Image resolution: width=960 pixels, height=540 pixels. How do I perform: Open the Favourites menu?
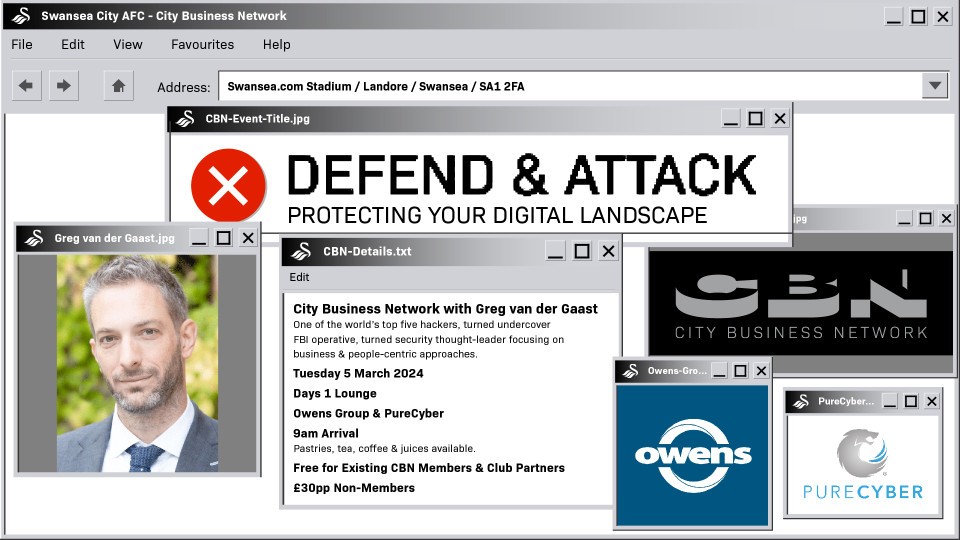click(202, 44)
